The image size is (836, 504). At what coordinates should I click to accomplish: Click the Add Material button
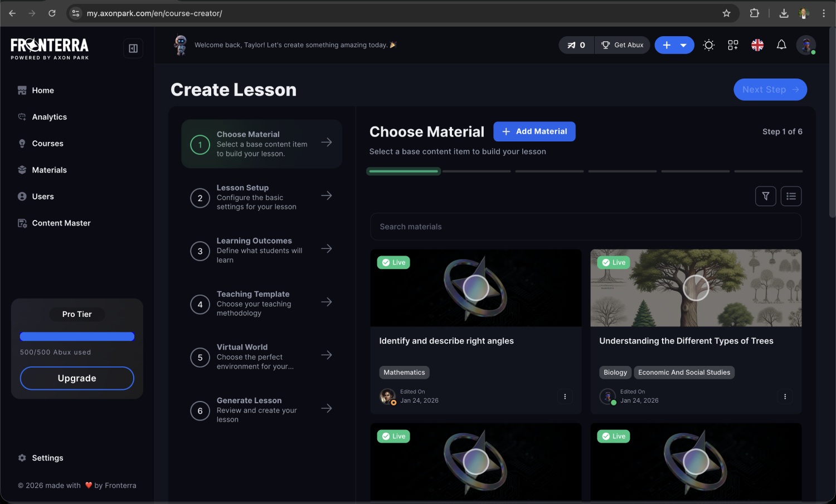point(534,131)
